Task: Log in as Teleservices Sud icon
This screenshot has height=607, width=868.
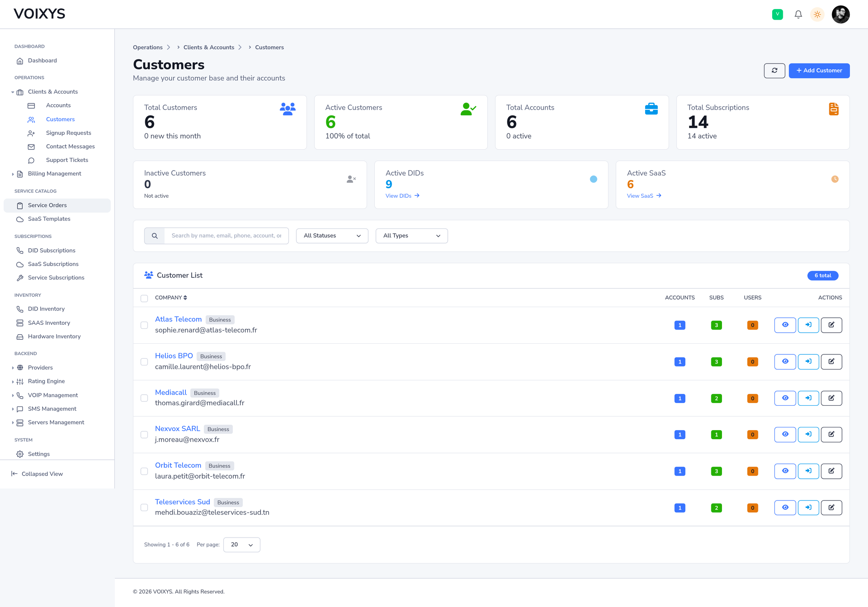Action: tap(808, 508)
